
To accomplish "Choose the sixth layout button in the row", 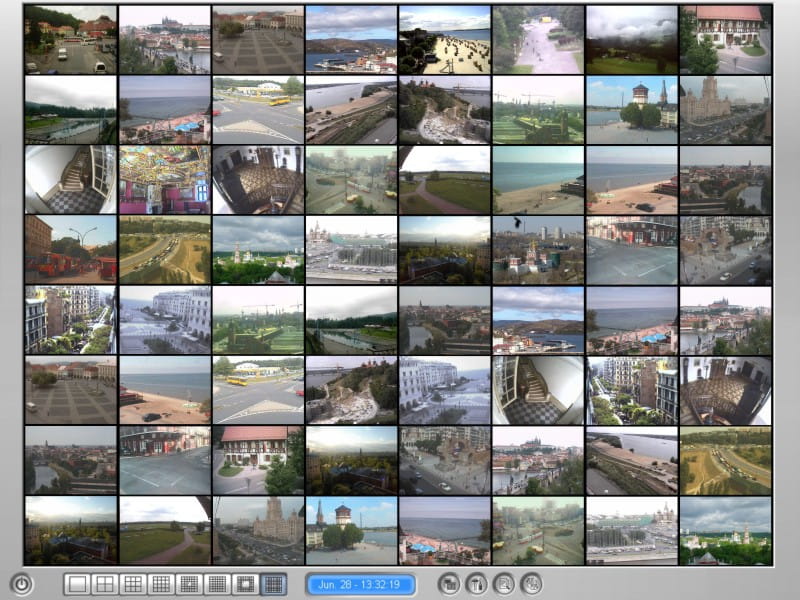I will [217, 584].
